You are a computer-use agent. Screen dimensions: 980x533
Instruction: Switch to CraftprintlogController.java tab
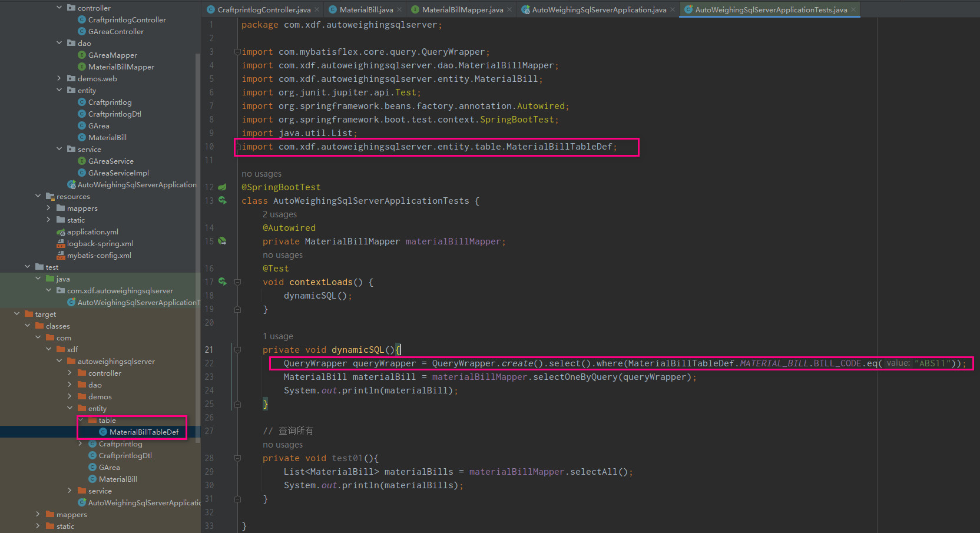pos(264,10)
